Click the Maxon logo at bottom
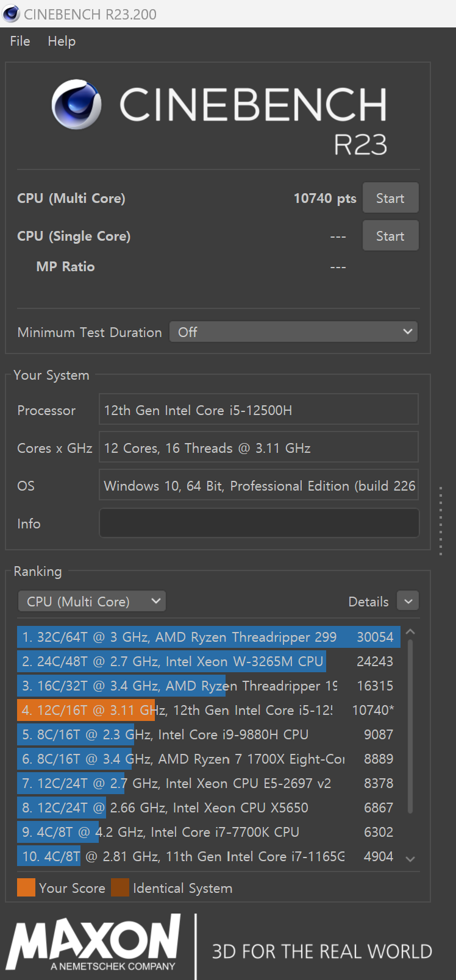The width and height of the screenshot is (456, 980). [94, 942]
